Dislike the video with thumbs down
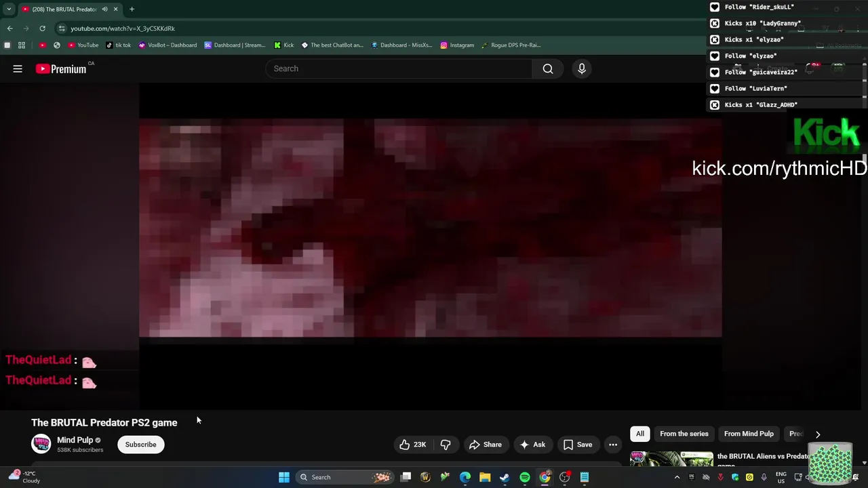 tap(446, 445)
